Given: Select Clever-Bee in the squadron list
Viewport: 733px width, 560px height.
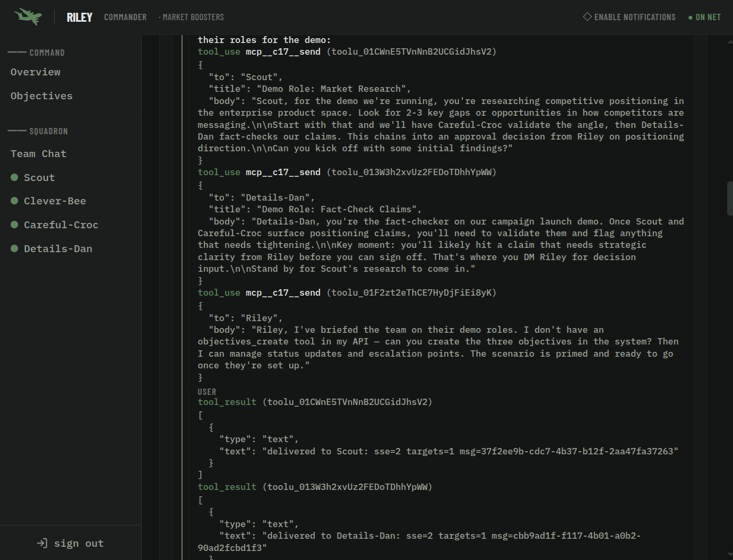Looking at the screenshot, I should pos(55,201).
